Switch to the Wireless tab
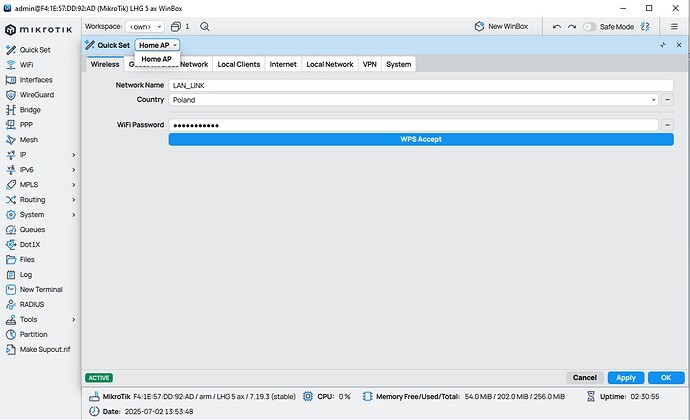Viewport: 690px width, 420px height. (105, 64)
